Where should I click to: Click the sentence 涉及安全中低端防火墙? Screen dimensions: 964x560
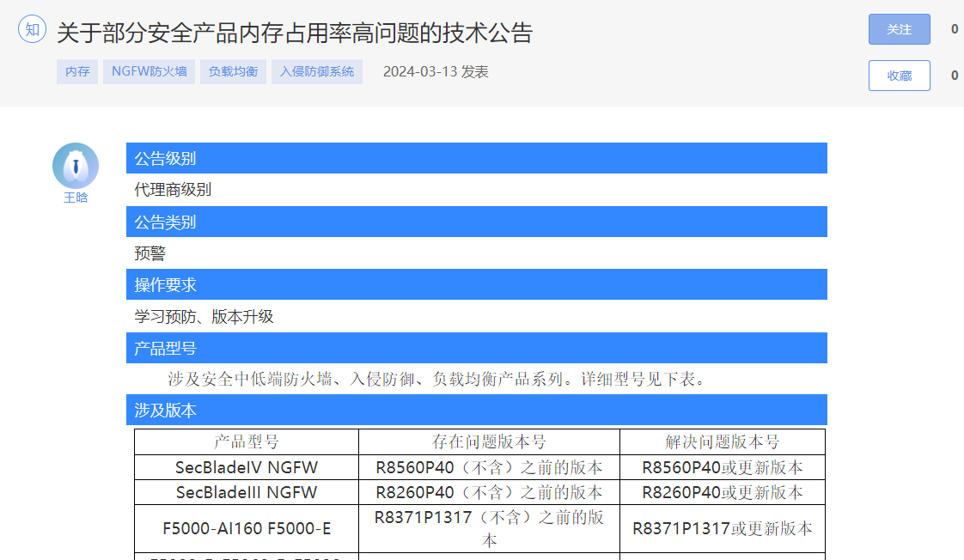coord(436,380)
